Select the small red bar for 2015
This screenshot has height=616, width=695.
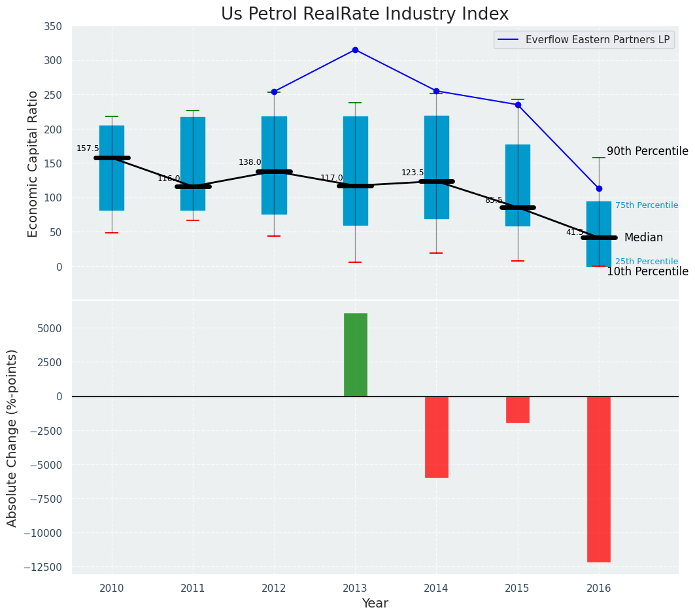click(x=518, y=409)
